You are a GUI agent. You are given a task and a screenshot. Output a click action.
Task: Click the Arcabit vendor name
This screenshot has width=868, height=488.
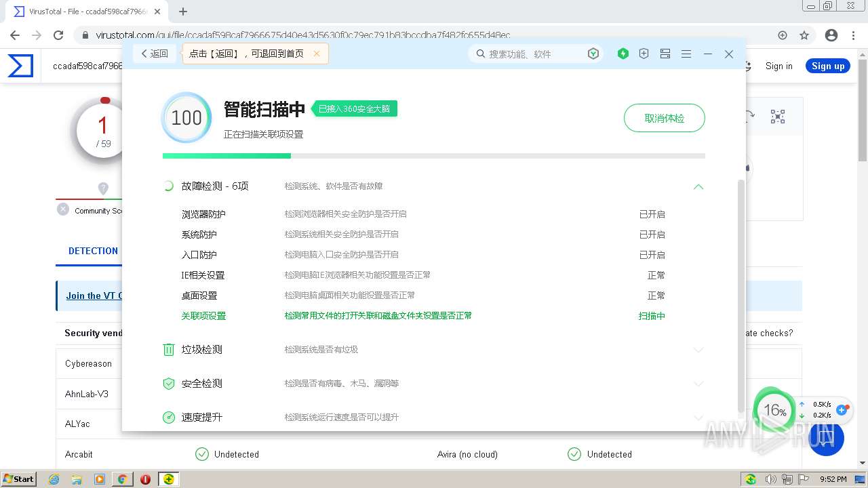pyautogui.click(x=79, y=454)
